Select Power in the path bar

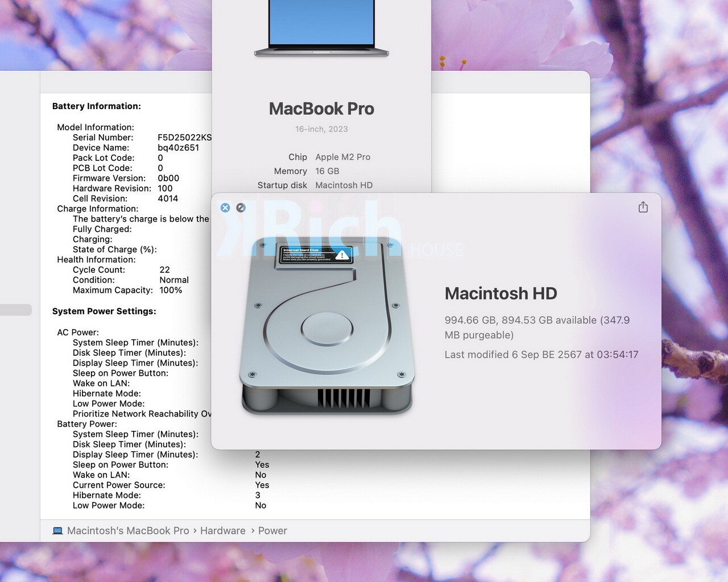(272, 531)
